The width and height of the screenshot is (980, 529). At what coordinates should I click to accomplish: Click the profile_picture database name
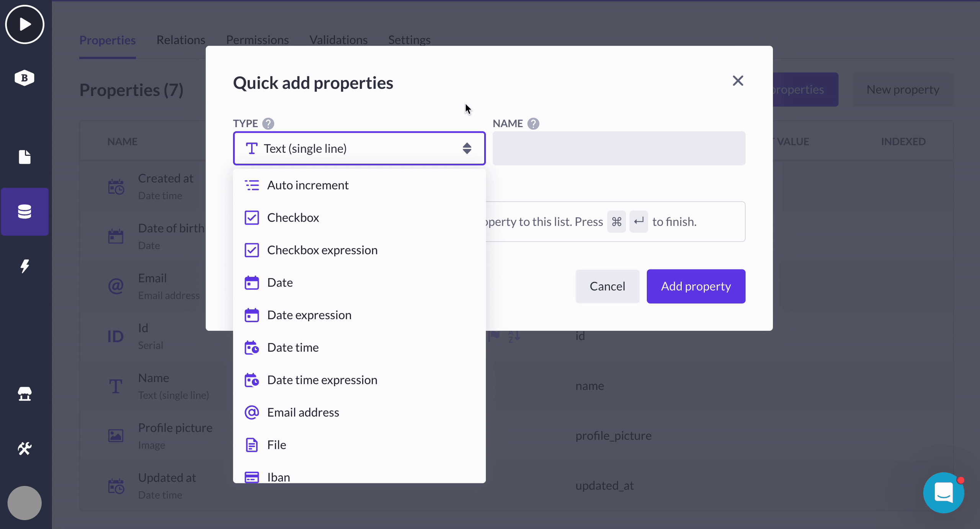click(613, 436)
